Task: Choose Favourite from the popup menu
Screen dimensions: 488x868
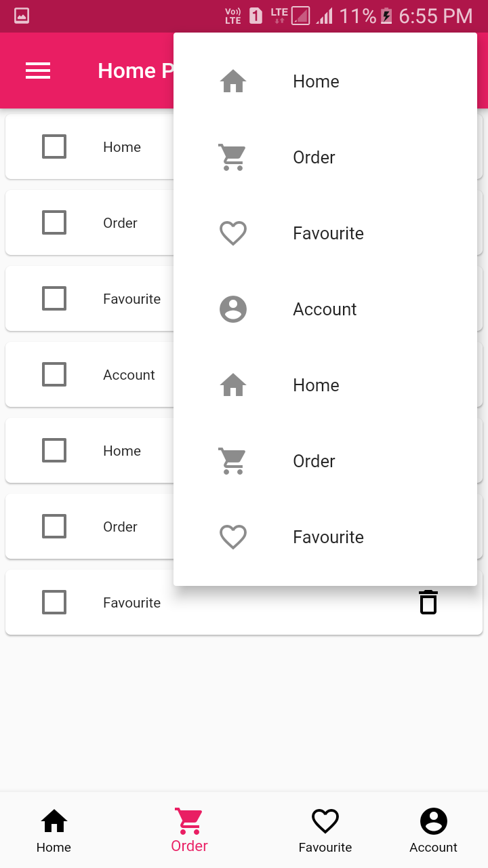Action: tap(328, 233)
